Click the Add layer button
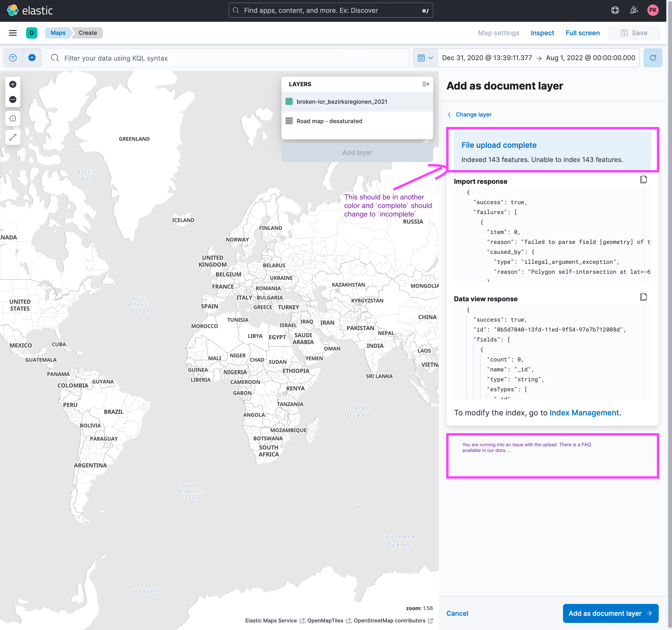 [357, 152]
